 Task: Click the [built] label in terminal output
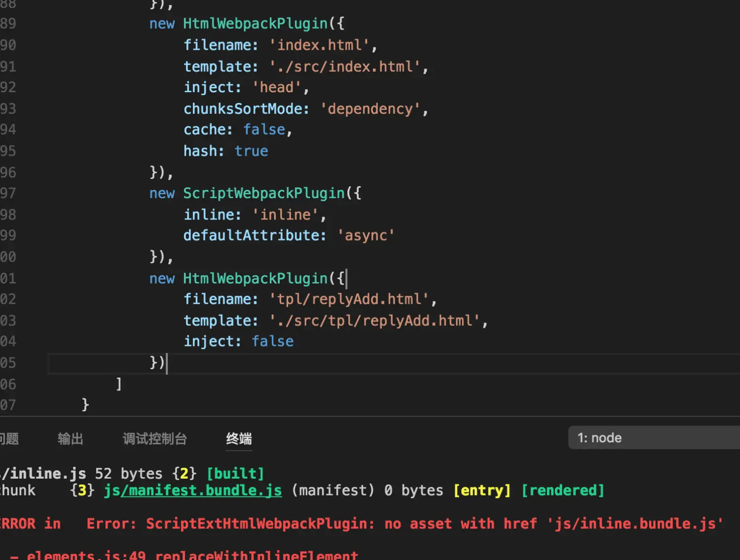(235, 474)
